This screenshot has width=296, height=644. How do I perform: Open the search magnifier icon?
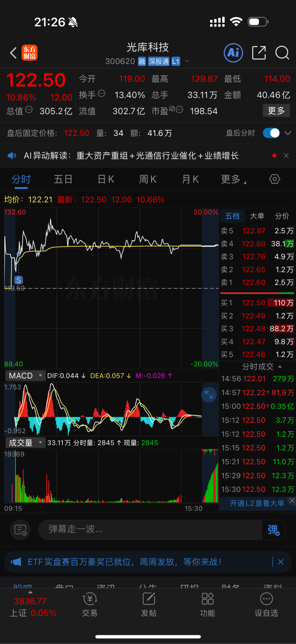(x=282, y=53)
